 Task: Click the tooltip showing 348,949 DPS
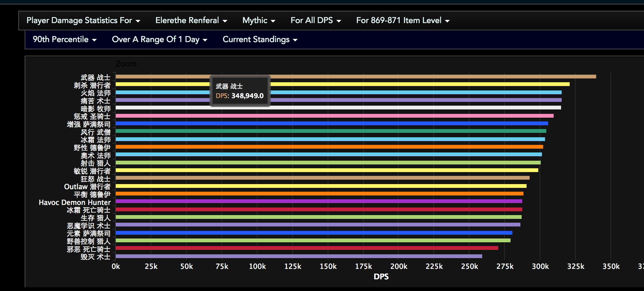point(239,91)
